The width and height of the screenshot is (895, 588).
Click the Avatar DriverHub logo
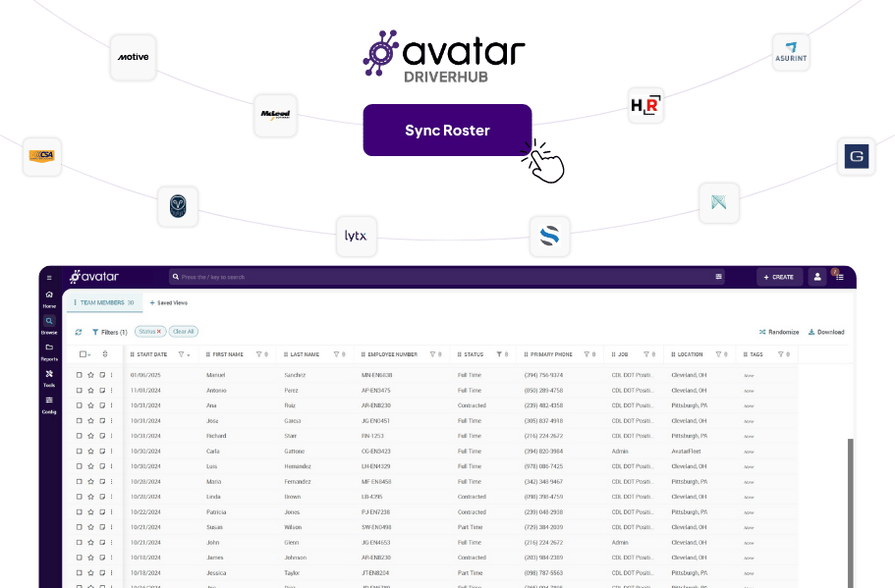pyautogui.click(x=444, y=56)
